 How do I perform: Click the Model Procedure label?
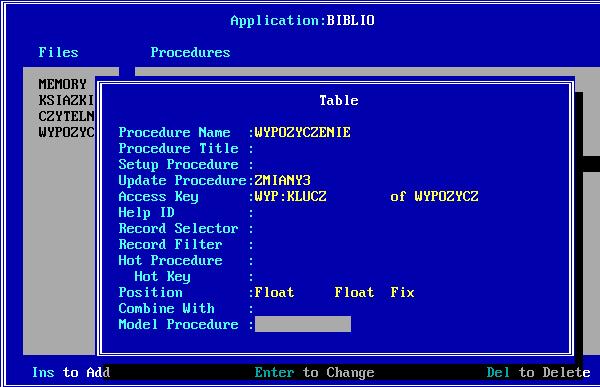point(178,325)
